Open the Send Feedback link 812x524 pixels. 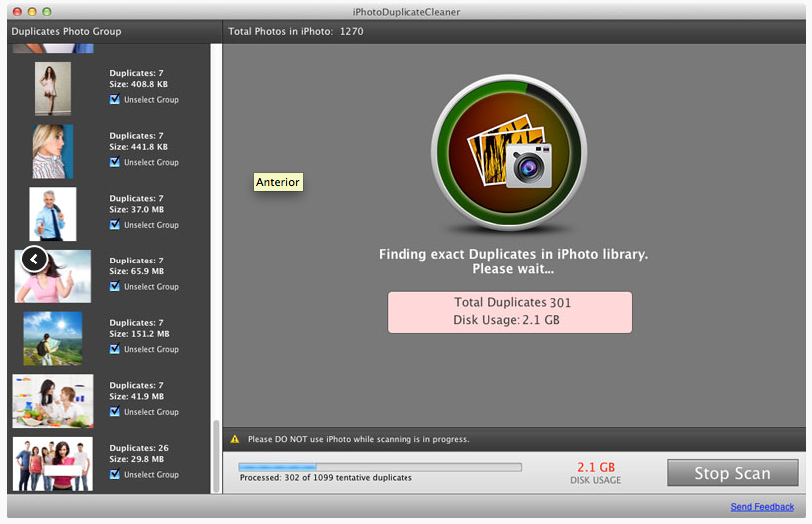(x=762, y=507)
